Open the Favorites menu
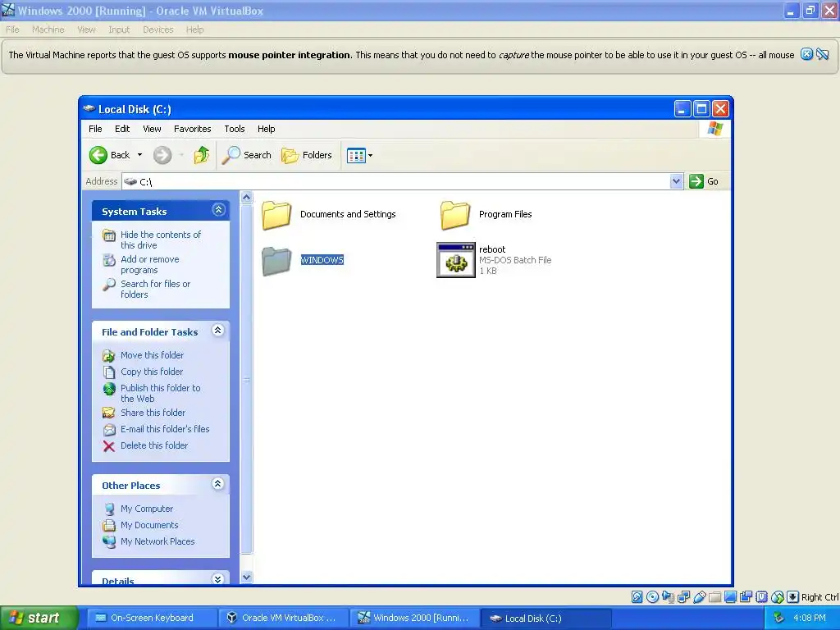The width and height of the screenshot is (840, 630). pos(192,129)
